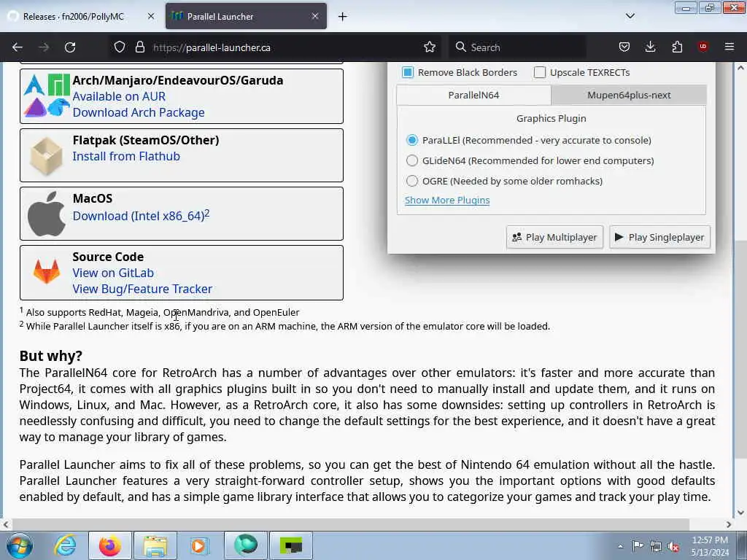Click the network tray icon
Image resolution: width=747 pixels, height=560 pixels.
point(656,546)
